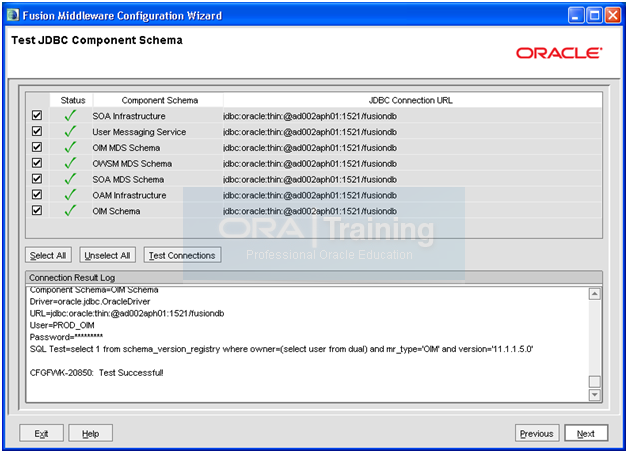Click green status checkmark for SOA MDS Schema
This screenshot has width=628, height=453.
[70, 179]
